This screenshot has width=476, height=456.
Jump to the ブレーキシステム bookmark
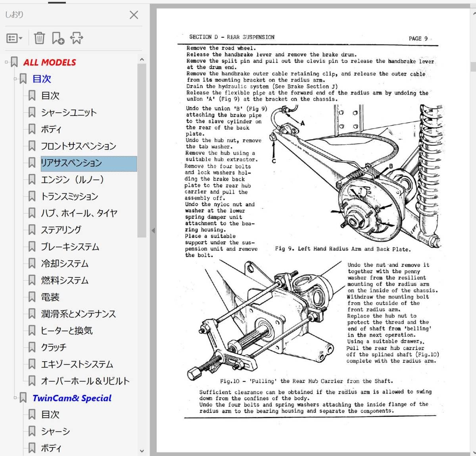pos(70,247)
